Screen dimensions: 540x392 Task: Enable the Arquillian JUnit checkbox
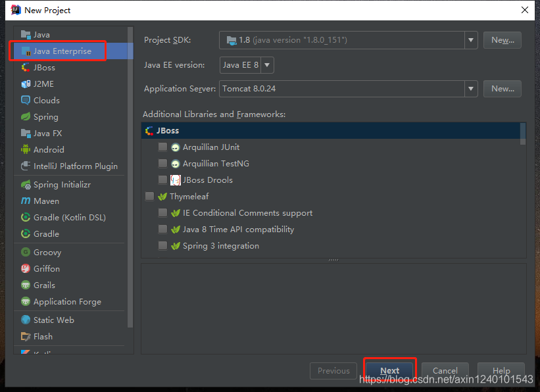[162, 147]
